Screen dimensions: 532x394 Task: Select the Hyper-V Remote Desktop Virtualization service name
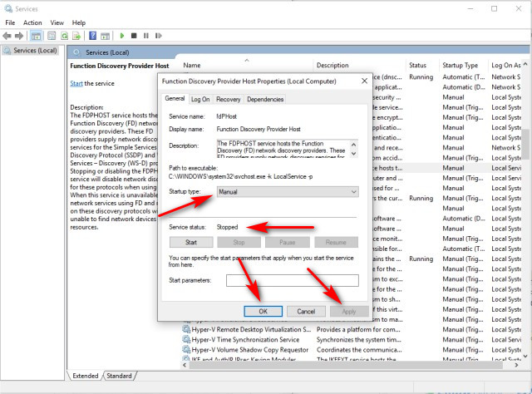point(251,329)
